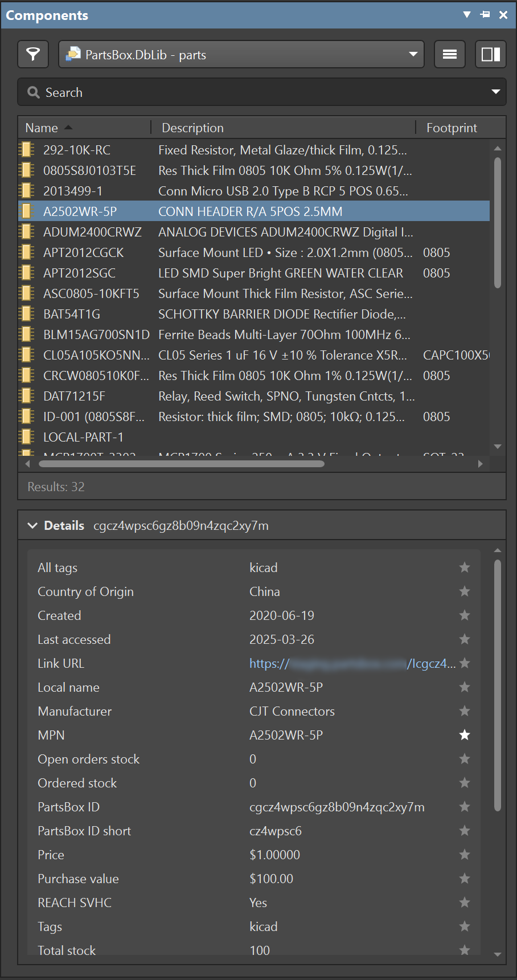Open the Link URL hyperlink
The height and width of the screenshot is (980, 517).
352,663
